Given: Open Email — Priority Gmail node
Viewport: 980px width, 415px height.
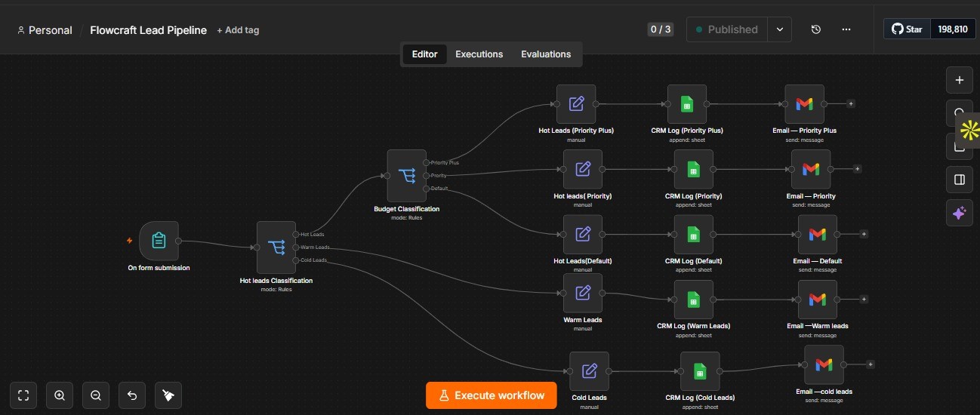Looking at the screenshot, I should [x=811, y=169].
